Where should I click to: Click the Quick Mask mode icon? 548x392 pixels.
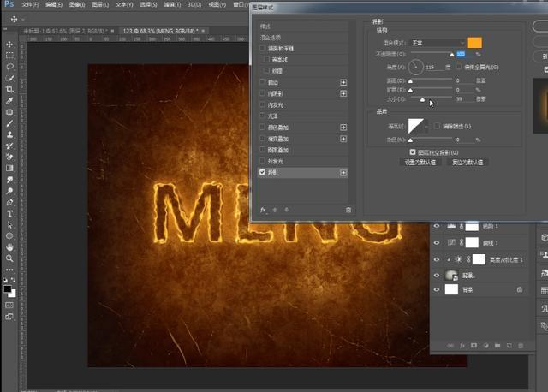(9, 305)
